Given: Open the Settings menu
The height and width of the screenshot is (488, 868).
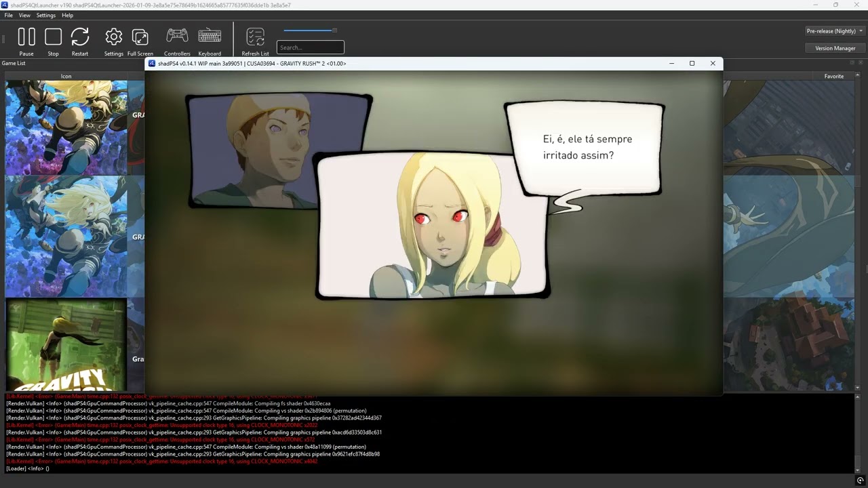Looking at the screenshot, I should point(46,15).
